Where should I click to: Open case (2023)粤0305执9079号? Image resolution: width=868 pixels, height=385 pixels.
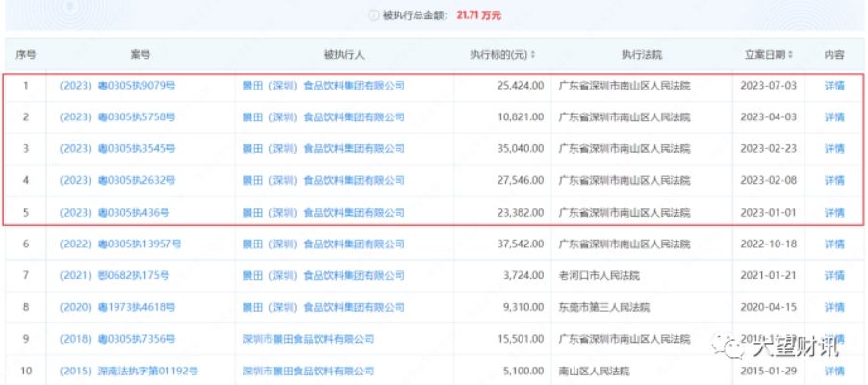(117, 86)
